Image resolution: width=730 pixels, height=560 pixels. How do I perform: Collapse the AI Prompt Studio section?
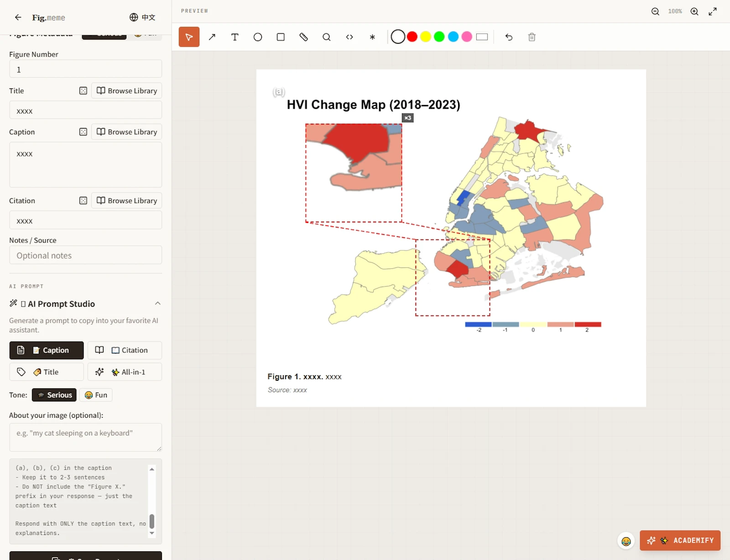[158, 303]
